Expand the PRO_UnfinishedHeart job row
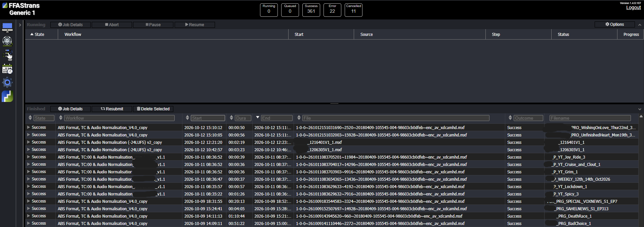The width and height of the screenshot is (644, 227). (x=29, y=135)
